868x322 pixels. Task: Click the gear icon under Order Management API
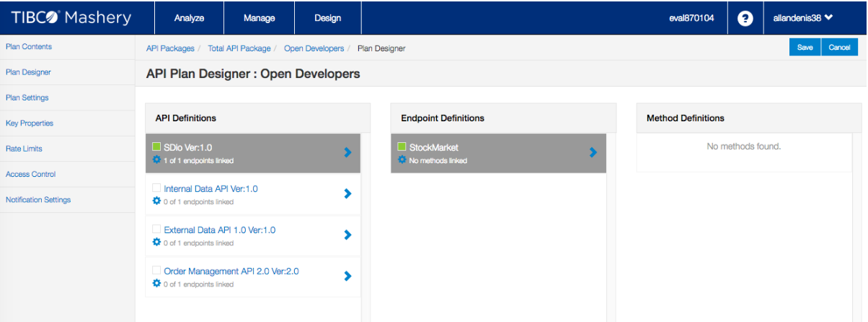point(156,284)
